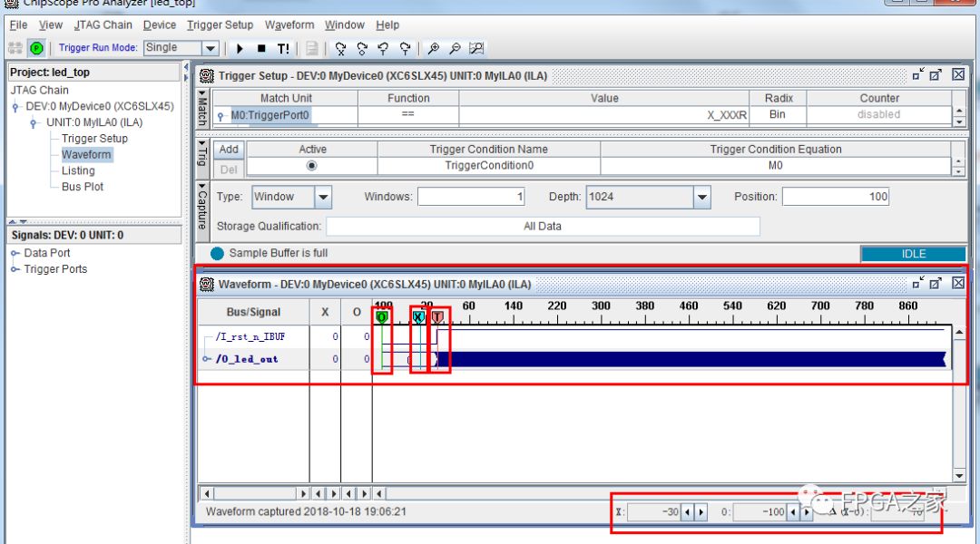The image size is (980, 544).
Task: Trigger immediately using the T! icon
Action: [283, 48]
